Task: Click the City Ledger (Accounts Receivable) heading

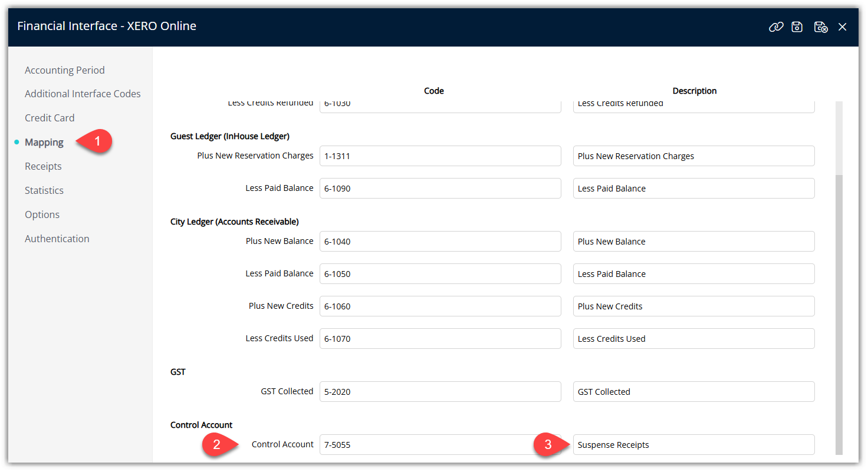Action: (x=235, y=222)
